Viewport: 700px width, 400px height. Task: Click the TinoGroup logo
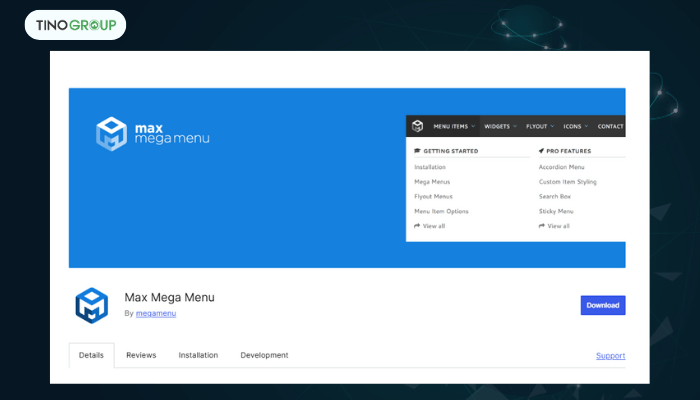[75, 25]
